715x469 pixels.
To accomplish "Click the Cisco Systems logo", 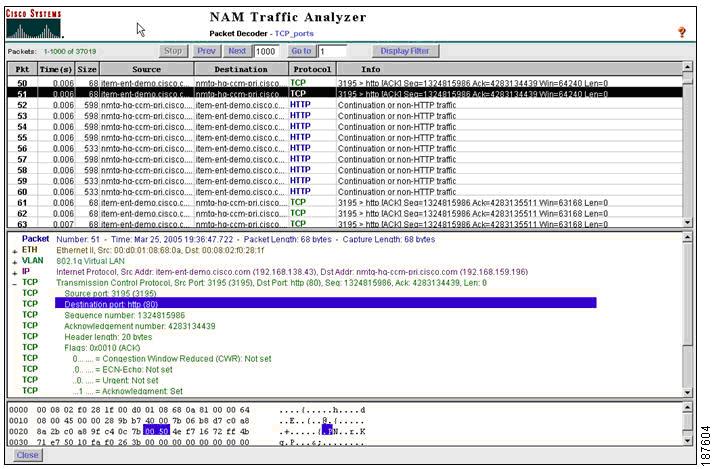I will (34, 24).
